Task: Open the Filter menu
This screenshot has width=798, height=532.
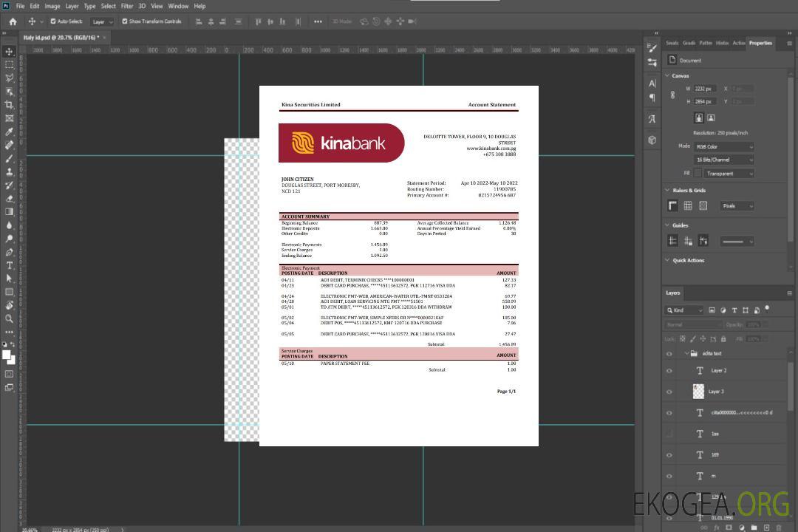Action: 127,6
